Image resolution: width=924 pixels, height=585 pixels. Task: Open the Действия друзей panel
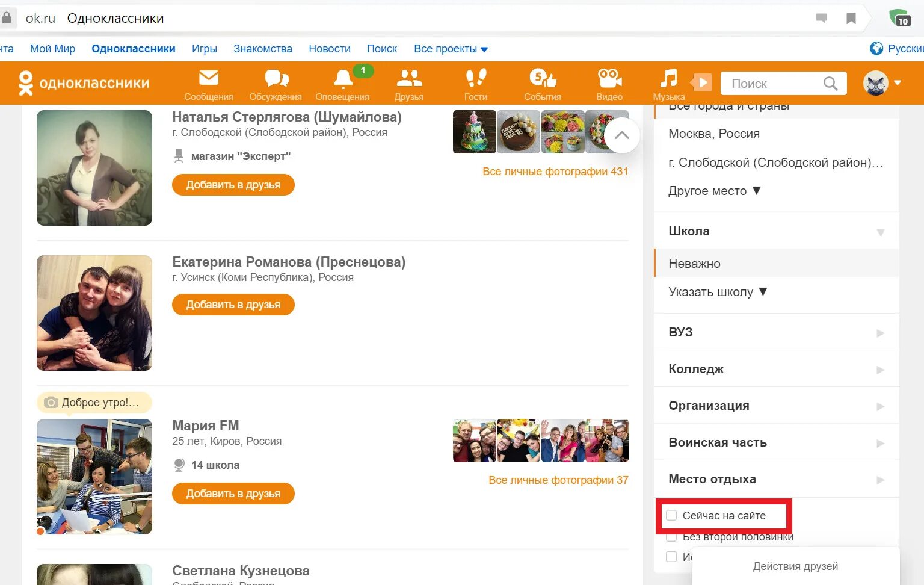[795, 566]
